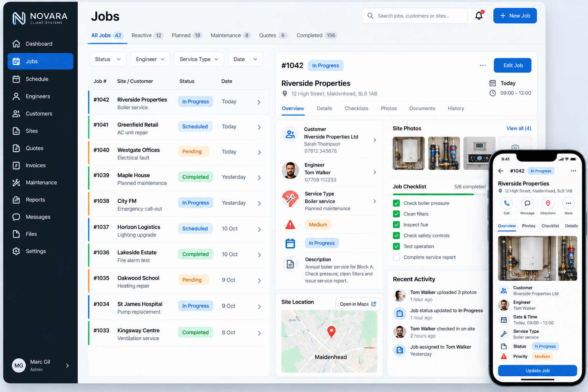Screen dimensions: 588x392
Task: Tap the Update Job button on mobile
Action: [537, 371]
